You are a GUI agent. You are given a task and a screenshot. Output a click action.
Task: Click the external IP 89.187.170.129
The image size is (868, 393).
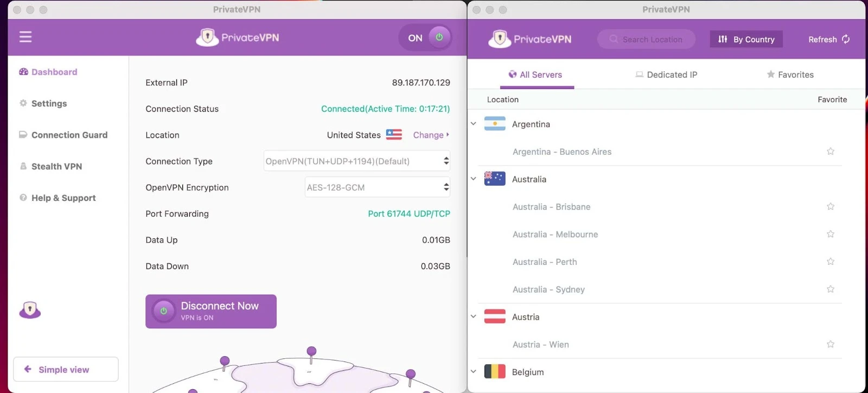(421, 83)
